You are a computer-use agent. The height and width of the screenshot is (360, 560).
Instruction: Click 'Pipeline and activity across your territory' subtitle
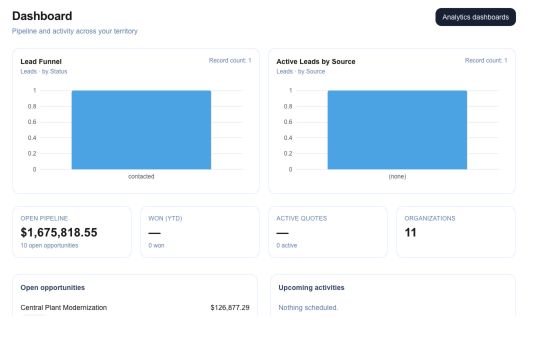[75, 31]
